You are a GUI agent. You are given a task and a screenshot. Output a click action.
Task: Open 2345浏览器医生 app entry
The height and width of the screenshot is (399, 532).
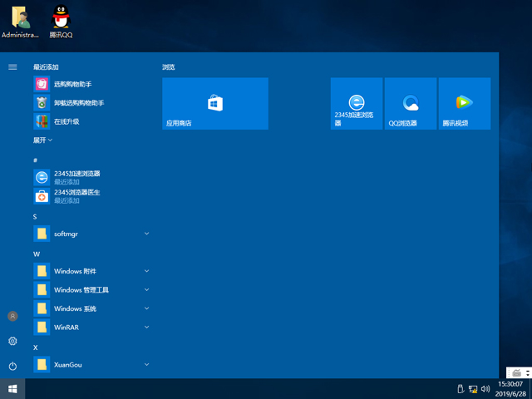[76, 196]
